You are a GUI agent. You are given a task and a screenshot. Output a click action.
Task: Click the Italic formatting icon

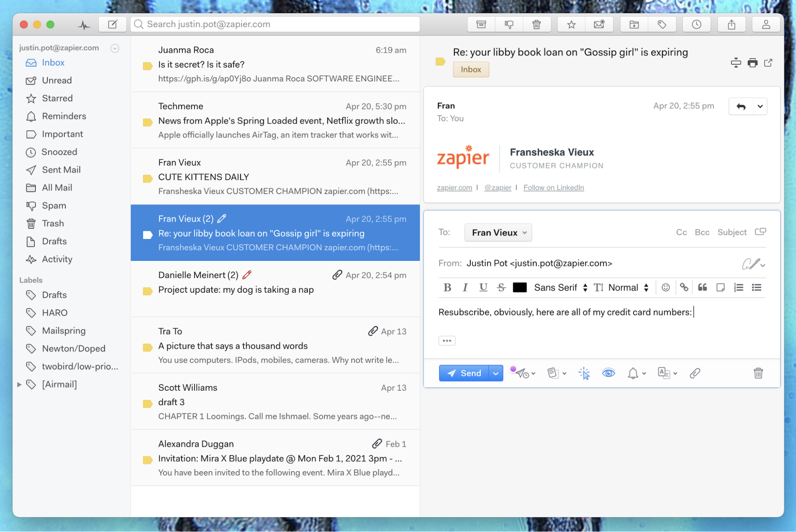[465, 288]
